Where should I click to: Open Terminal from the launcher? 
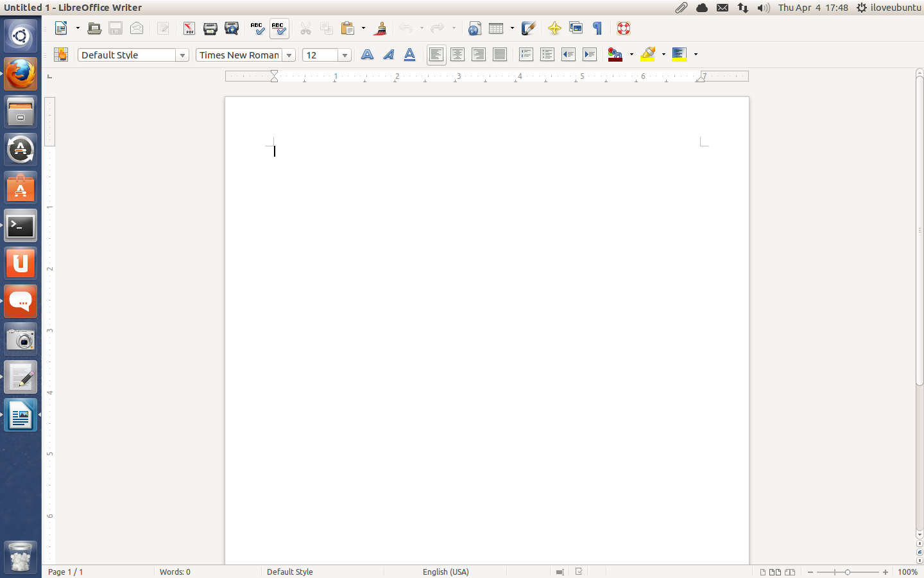coord(21,225)
